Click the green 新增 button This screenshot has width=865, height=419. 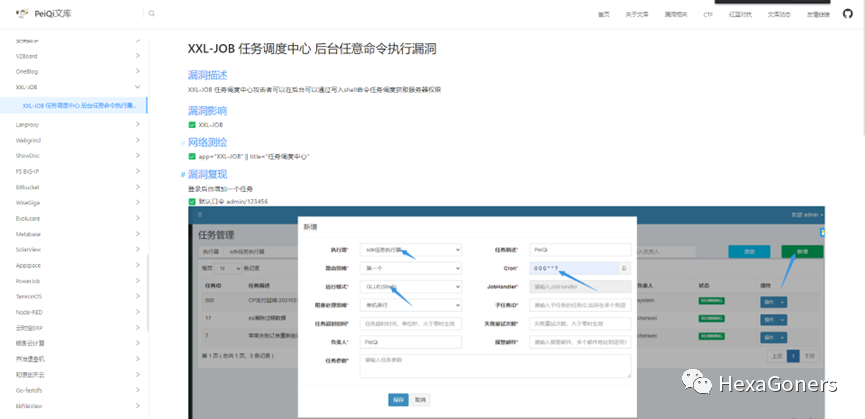802,251
